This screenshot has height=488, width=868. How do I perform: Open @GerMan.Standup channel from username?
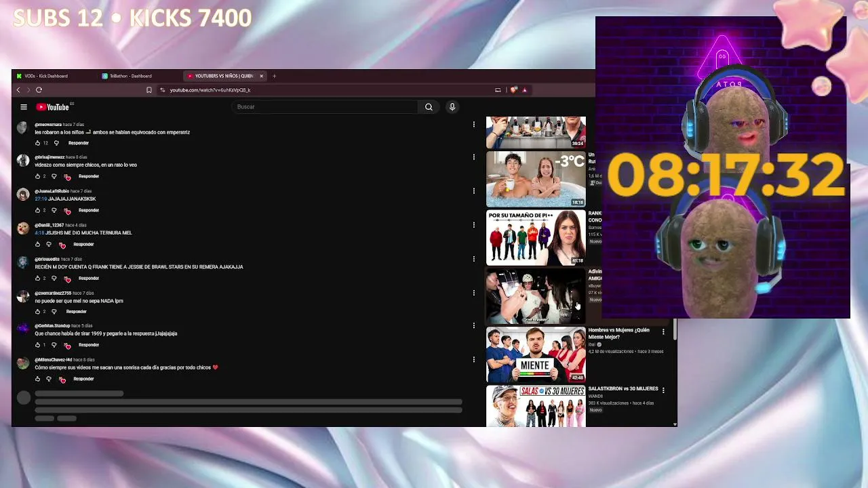click(52, 326)
